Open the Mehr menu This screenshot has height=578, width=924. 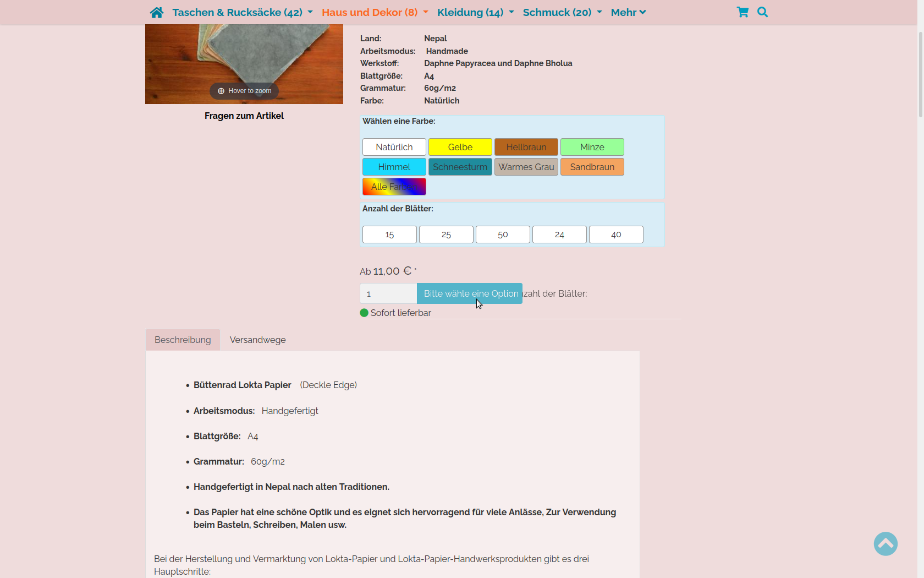coord(629,12)
